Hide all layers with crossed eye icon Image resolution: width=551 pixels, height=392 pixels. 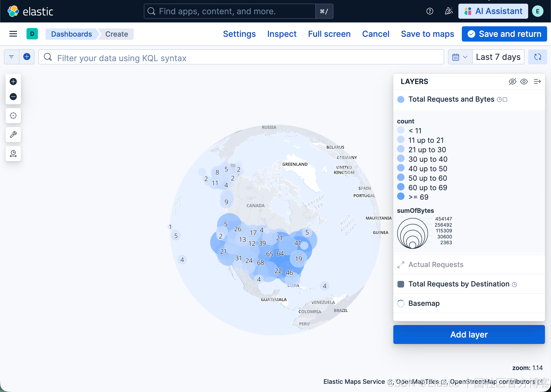click(512, 82)
